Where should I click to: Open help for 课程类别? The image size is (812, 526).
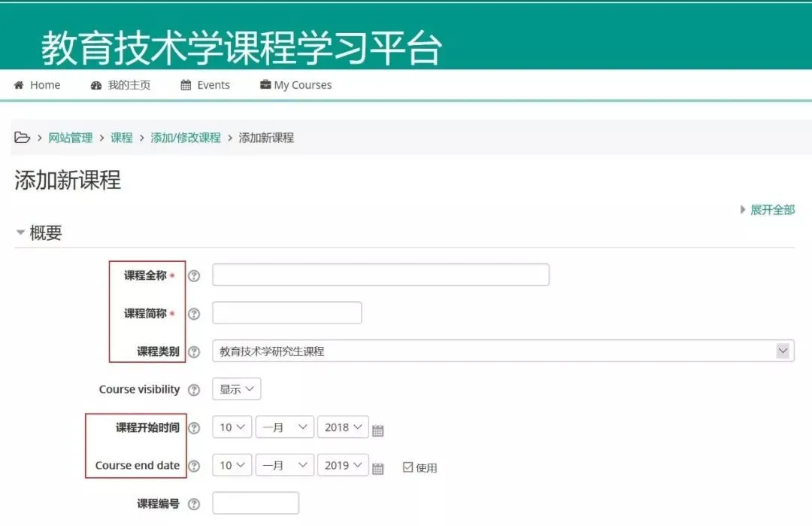[x=194, y=352]
